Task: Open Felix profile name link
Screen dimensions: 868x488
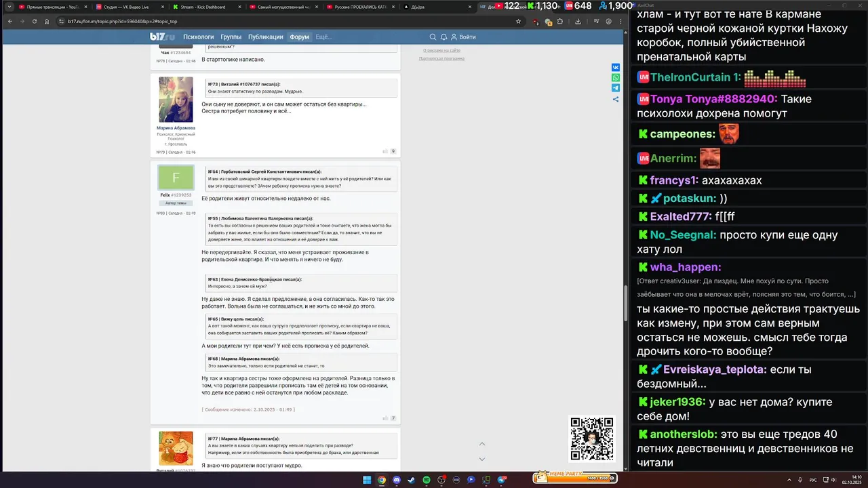Action: (x=165, y=195)
